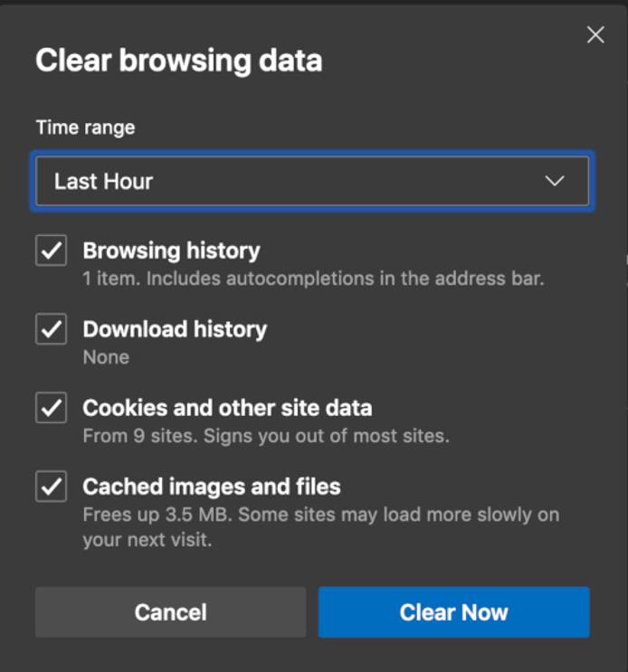Click the Time range label
The width and height of the screenshot is (628, 672).
point(85,128)
